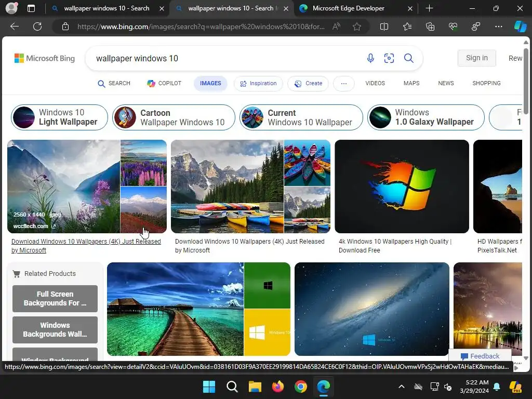Select the COPILOT tab
Screen dimensions: 532x399
(164, 84)
